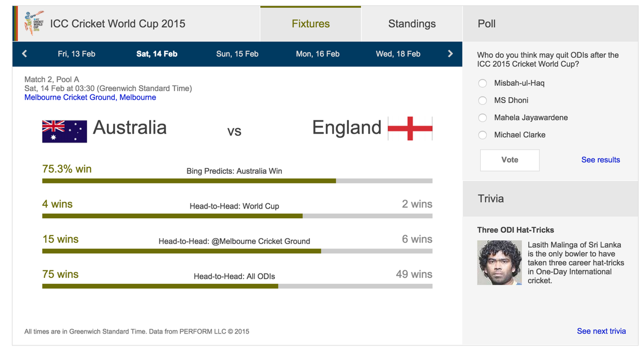The image size is (644, 354).
Task: Click the Australia flag
Action: tap(64, 131)
